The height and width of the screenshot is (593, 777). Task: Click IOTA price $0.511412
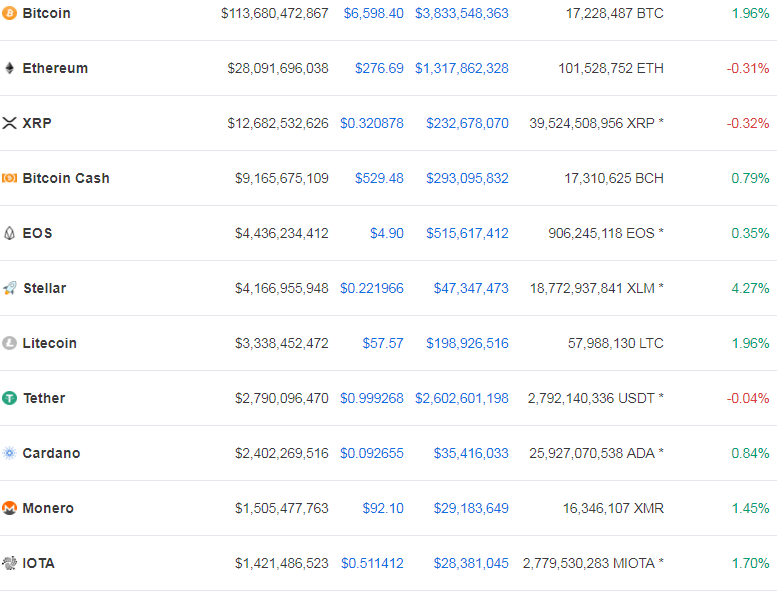[372, 563]
